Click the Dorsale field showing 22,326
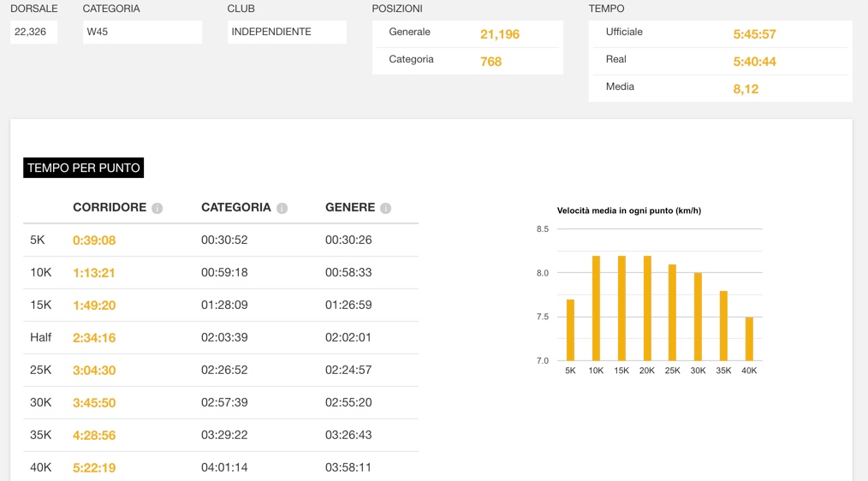This screenshot has height=481, width=868. [x=33, y=32]
